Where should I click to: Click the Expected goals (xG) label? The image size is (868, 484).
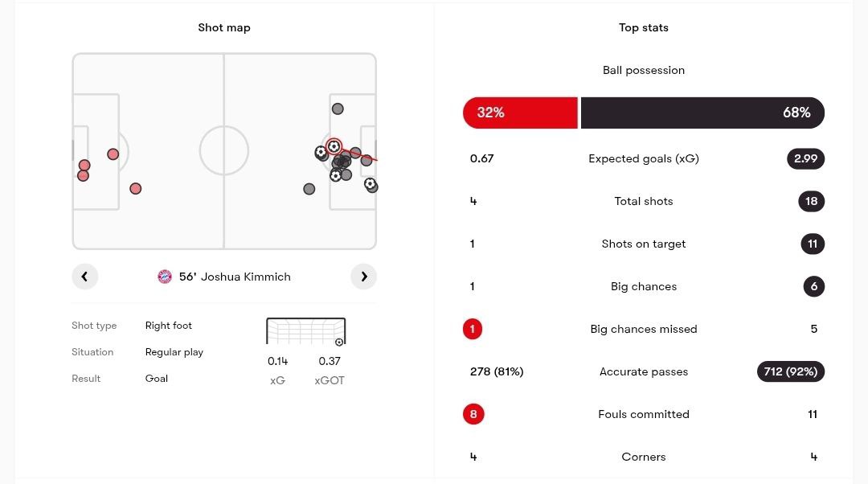(643, 159)
